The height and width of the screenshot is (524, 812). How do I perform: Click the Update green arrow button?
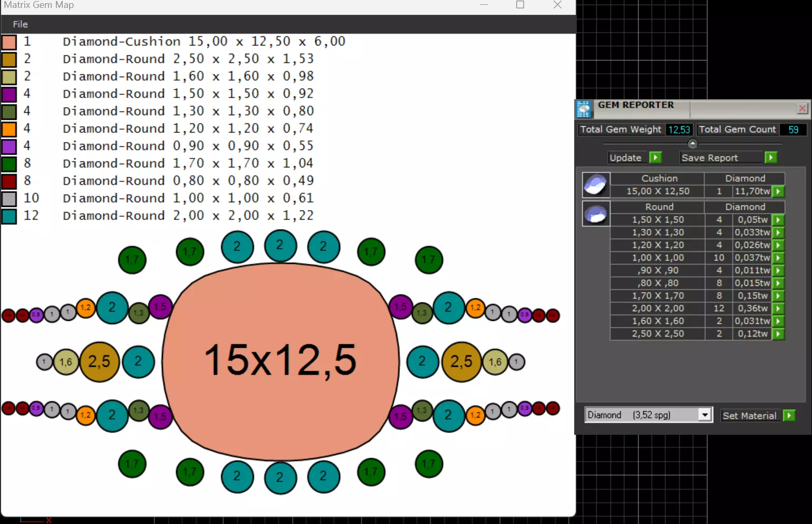(x=655, y=157)
